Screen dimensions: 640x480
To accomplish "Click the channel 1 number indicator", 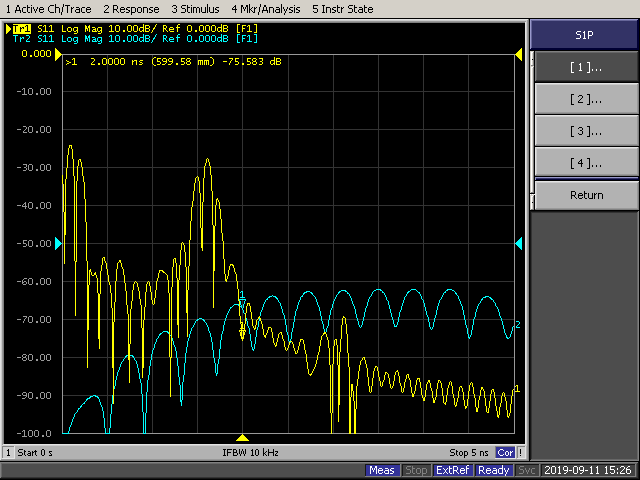I will click(8, 453).
